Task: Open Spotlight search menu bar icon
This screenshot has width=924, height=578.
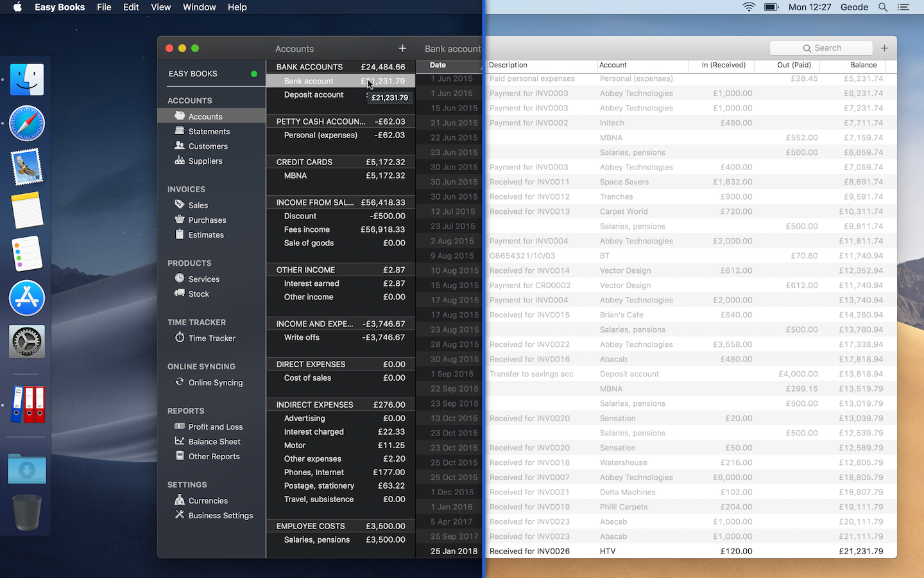Action: [883, 7]
